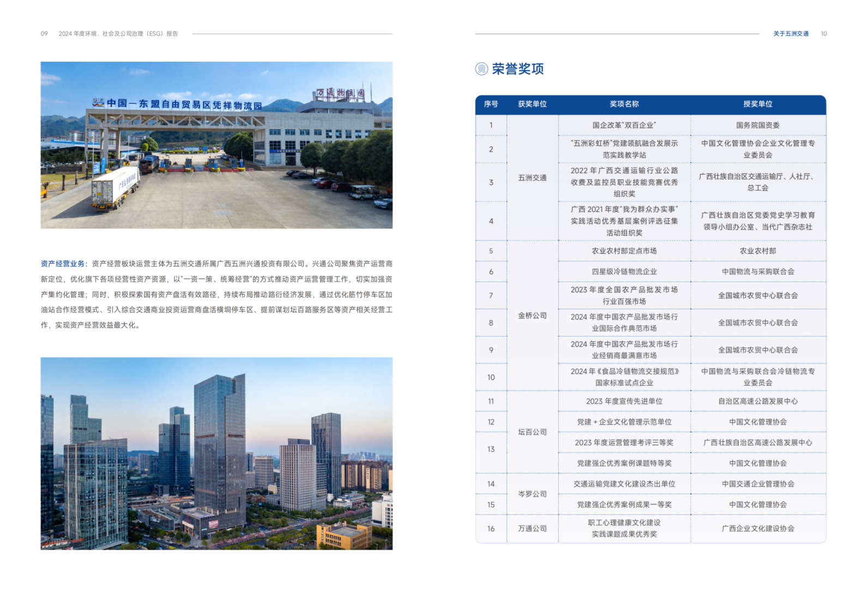Click row number 13 in 序号 column
The width and height of the screenshot is (868, 589).
(x=491, y=449)
